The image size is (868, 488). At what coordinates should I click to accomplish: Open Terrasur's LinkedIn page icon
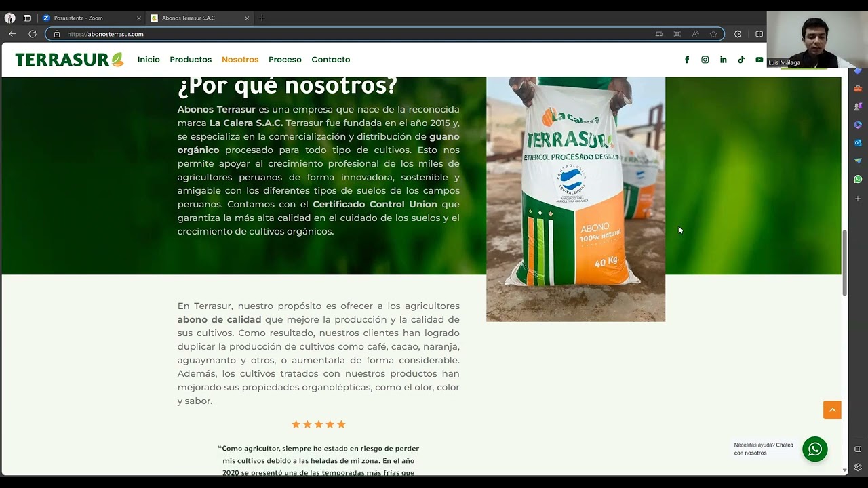coord(724,60)
